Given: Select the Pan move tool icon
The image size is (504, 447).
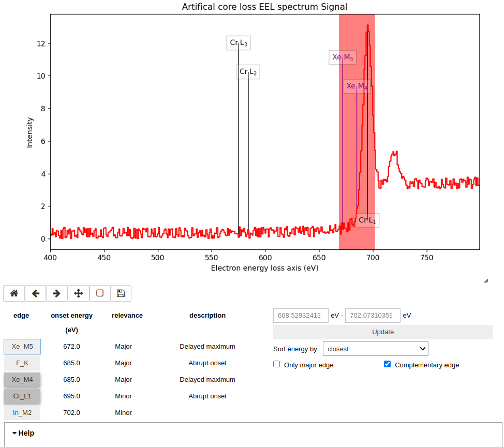Looking at the screenshot, I should (79, 293).
